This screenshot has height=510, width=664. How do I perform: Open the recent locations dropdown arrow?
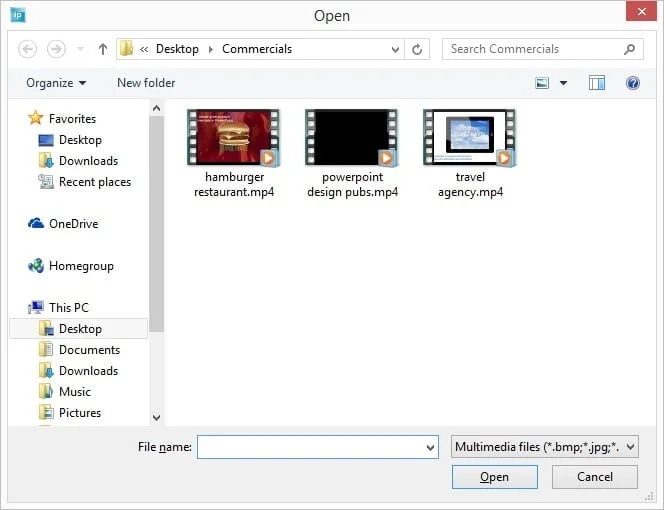pos(80,49)
